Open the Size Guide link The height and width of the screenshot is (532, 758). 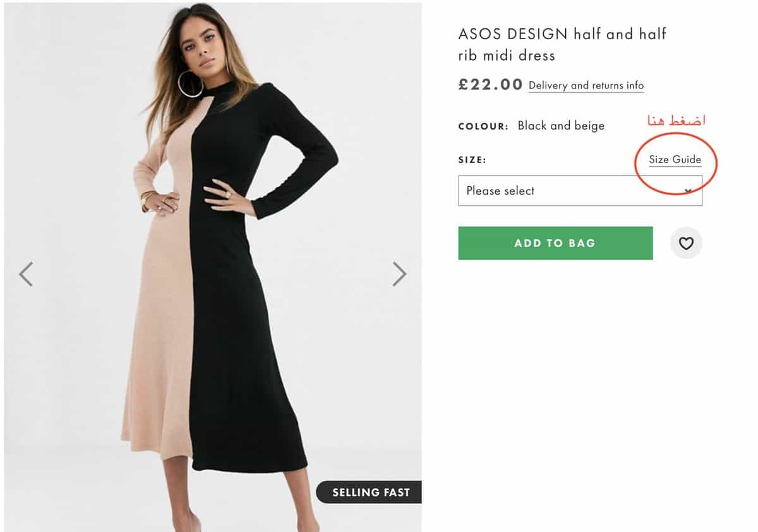(675, 159)
